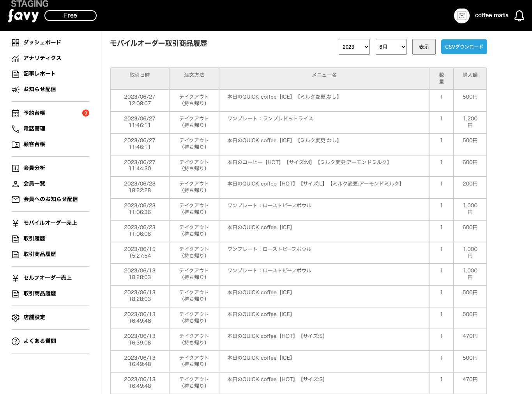Click the date cell 2023/06/27 11:44:30
532x394 pixels.
[140, 165]
